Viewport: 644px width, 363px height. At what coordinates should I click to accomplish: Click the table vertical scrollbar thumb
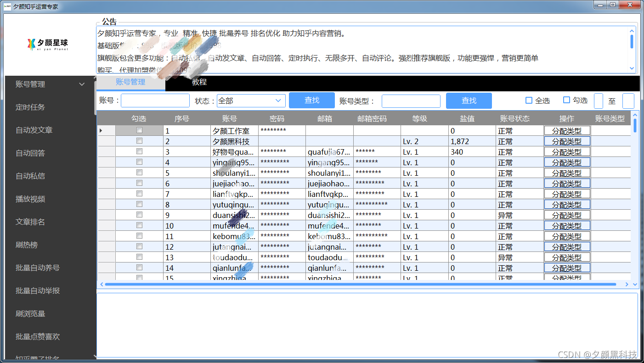click(x=635, y=125)
